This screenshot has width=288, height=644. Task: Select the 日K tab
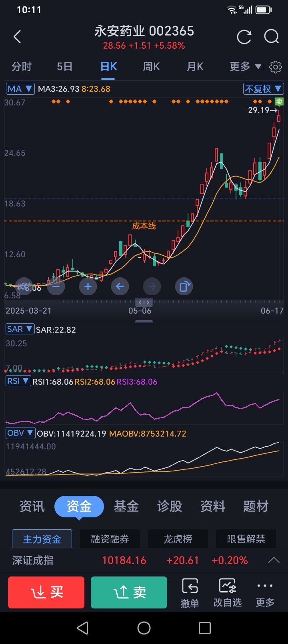click(109, 67)
